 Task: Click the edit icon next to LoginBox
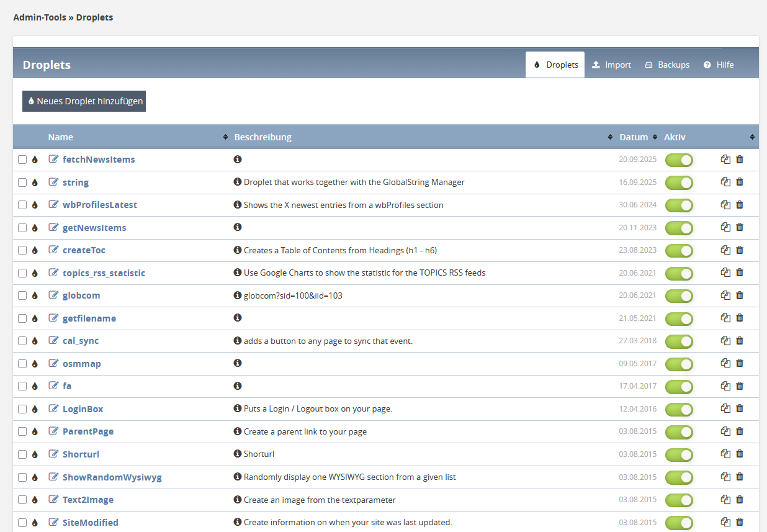pyautogui.click(x=53, y=409)
